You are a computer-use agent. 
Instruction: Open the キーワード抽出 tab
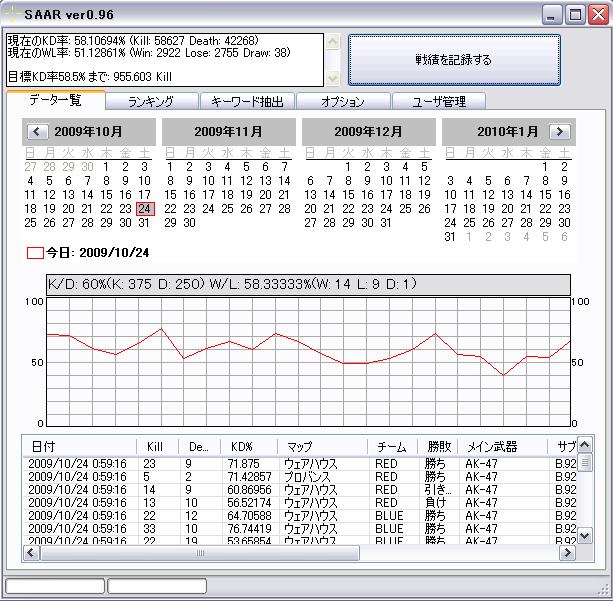coord(247,102)
